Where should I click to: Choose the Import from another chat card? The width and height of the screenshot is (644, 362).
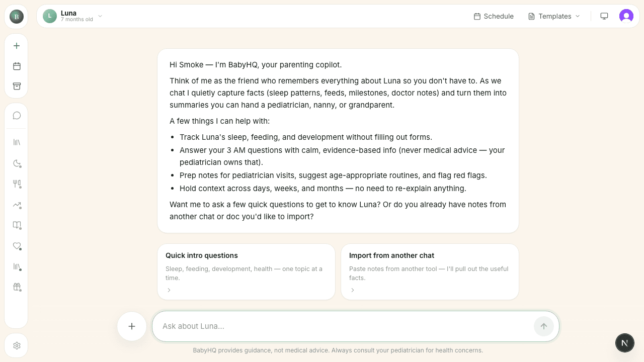(430, 272)
